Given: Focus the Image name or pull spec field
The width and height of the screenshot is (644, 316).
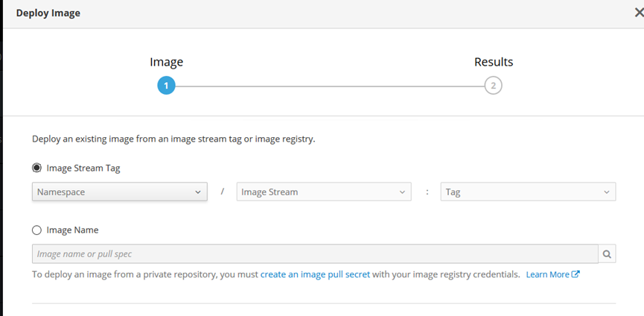Looking at the screenshot, I should tap(315, 254).
